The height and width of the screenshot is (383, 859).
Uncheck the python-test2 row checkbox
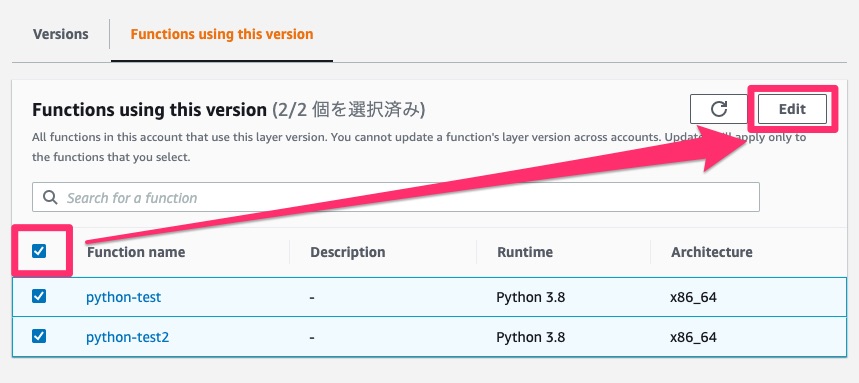(39, 336)
